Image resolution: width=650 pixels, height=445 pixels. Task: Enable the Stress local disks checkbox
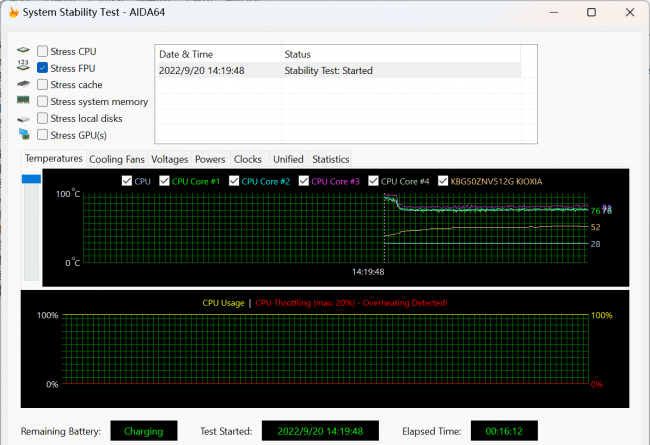click(x=42, y=118)
